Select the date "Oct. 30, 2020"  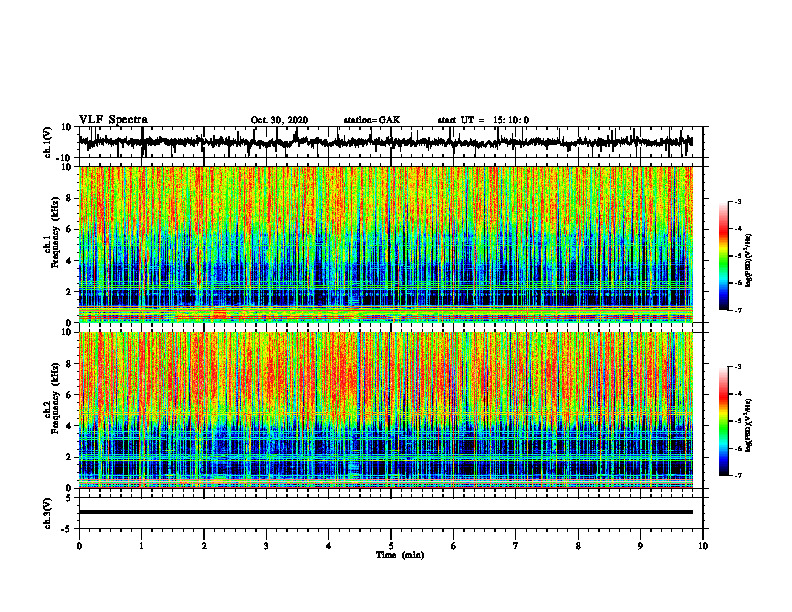[279, 120]
